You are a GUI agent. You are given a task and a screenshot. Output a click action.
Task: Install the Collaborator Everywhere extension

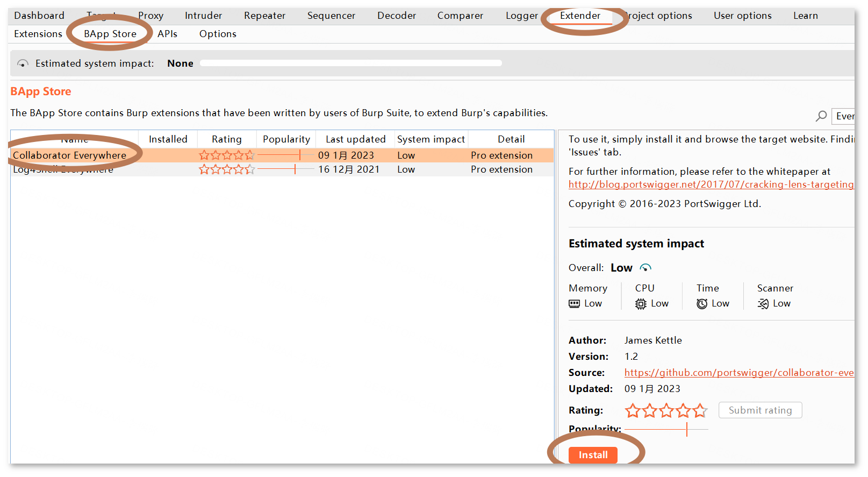pyautogui.click(x=593, y=455)
